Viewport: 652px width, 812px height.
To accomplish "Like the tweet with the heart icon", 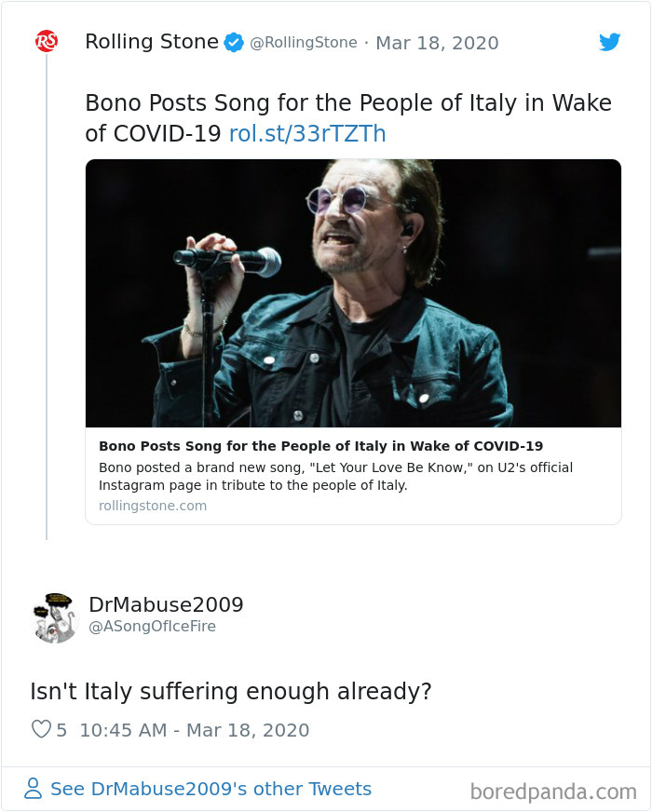I will click(x=41, y=730).
